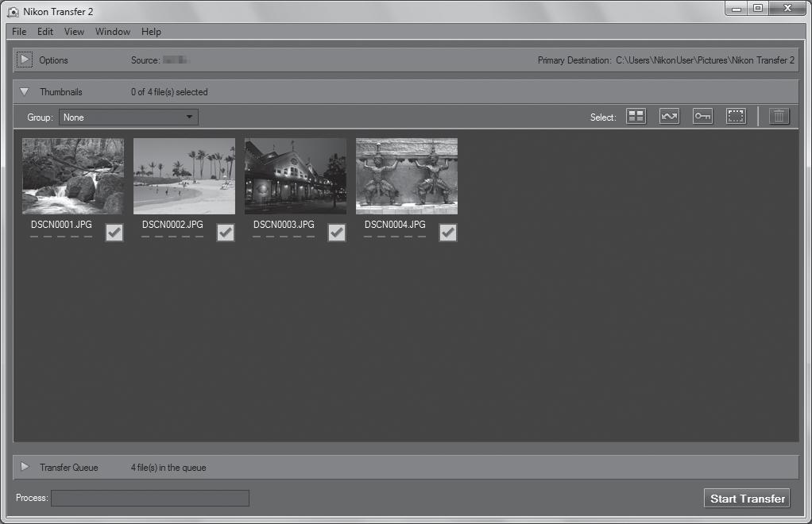Image resolution: width=812 pixels, height=524 pixels.
Task: Open the File menu
Action: click(19, 32)
